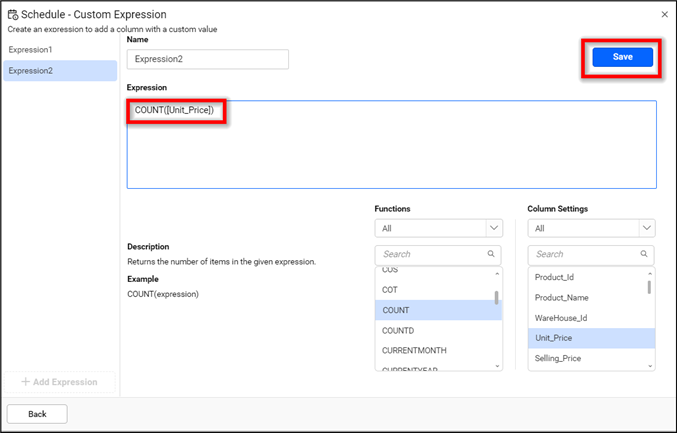Click the search icon in Functions search
The height and width of the screenshot is (433, 677).
[x=491, y=254]
